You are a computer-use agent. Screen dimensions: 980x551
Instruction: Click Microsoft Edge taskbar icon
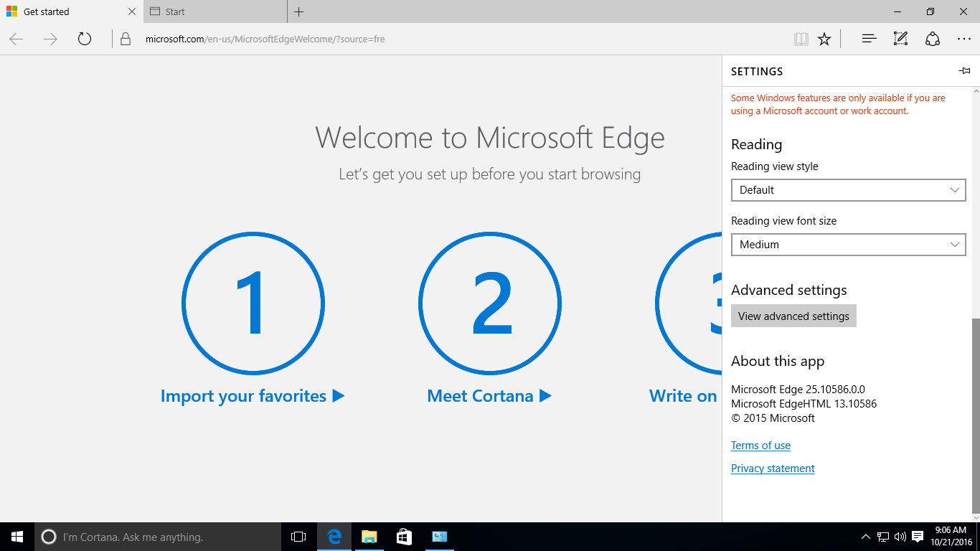334,537
